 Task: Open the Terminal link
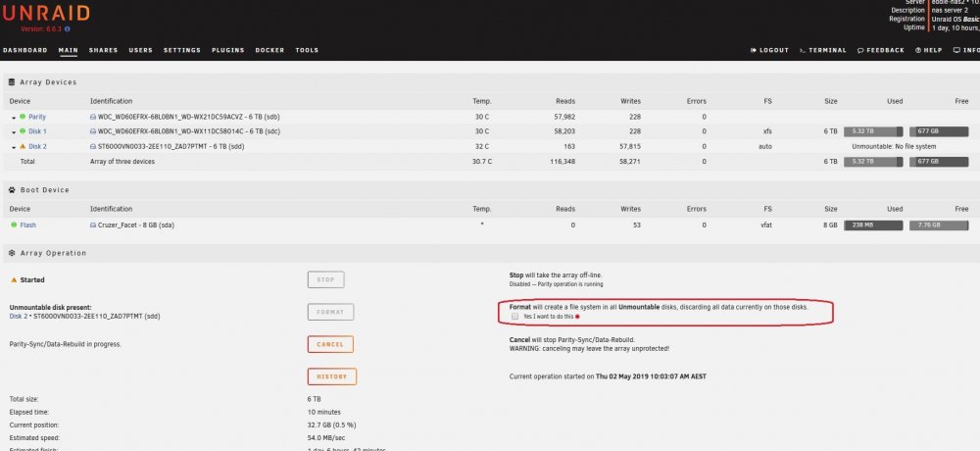click(823, 50)
